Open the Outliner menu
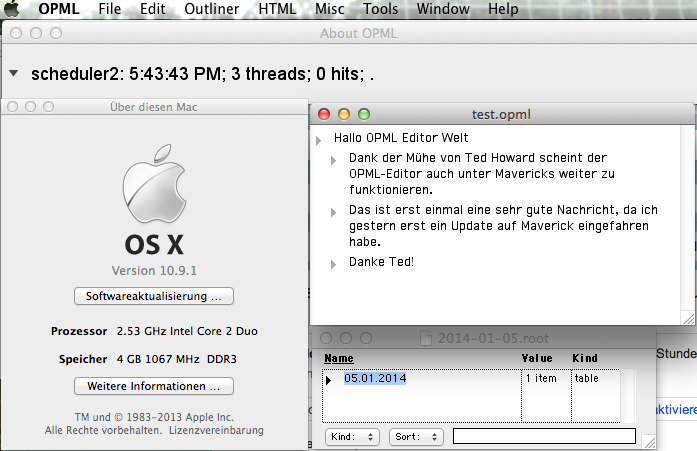 coord(212,8)
